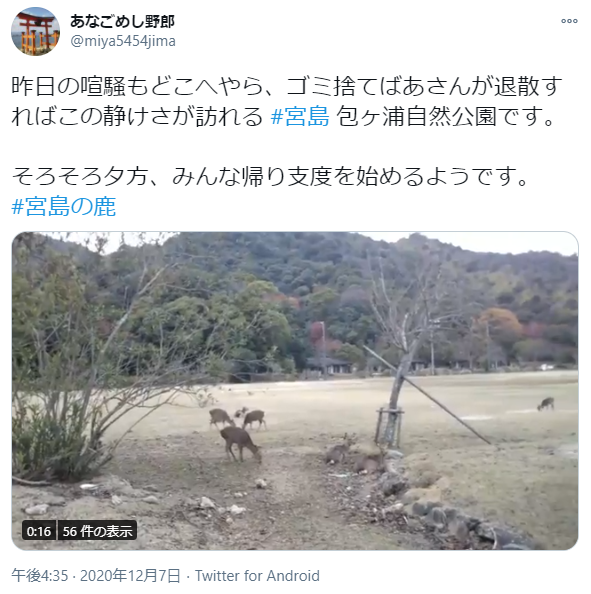591x594 pixels.
Task: Click the grazing deer in the video center
Action: 240,443
